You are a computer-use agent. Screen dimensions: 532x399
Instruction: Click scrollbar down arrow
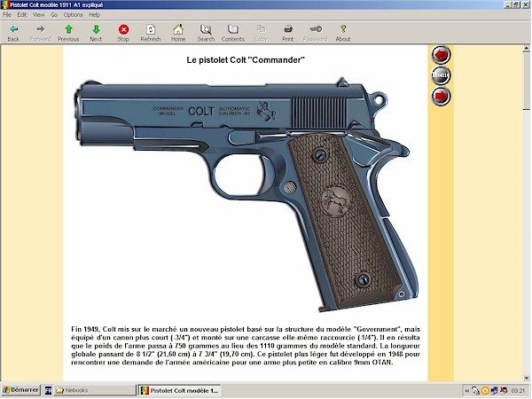click(526, 378)
